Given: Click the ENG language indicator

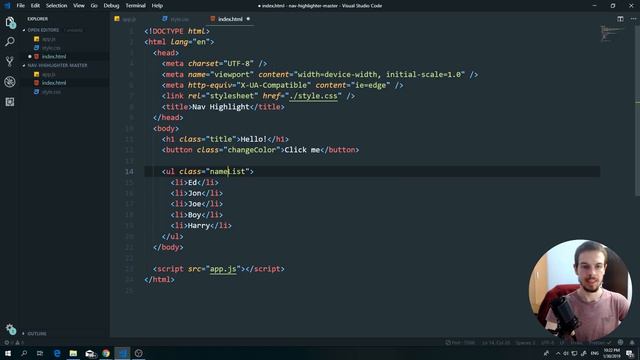Looking at the screenshot, I should tap(595, 353).
